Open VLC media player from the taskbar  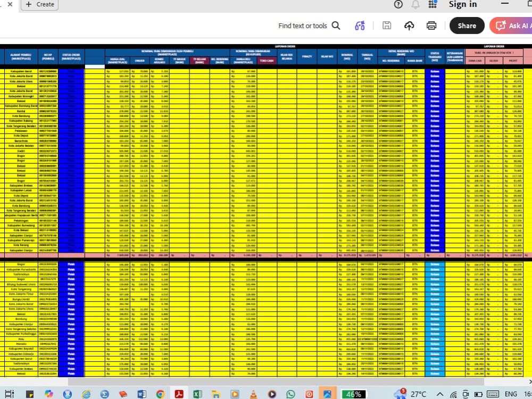253,394
